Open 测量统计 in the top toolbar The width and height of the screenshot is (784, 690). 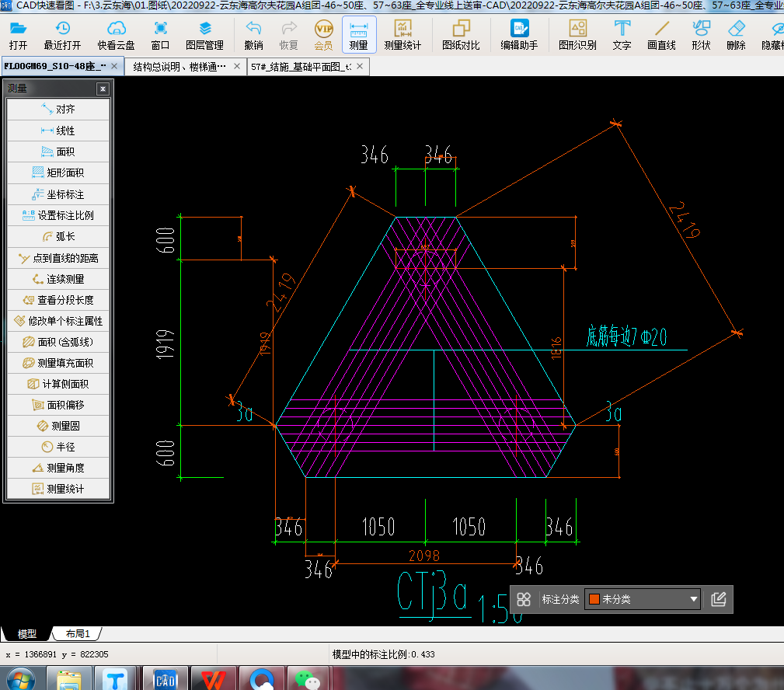tap(402, 35)
